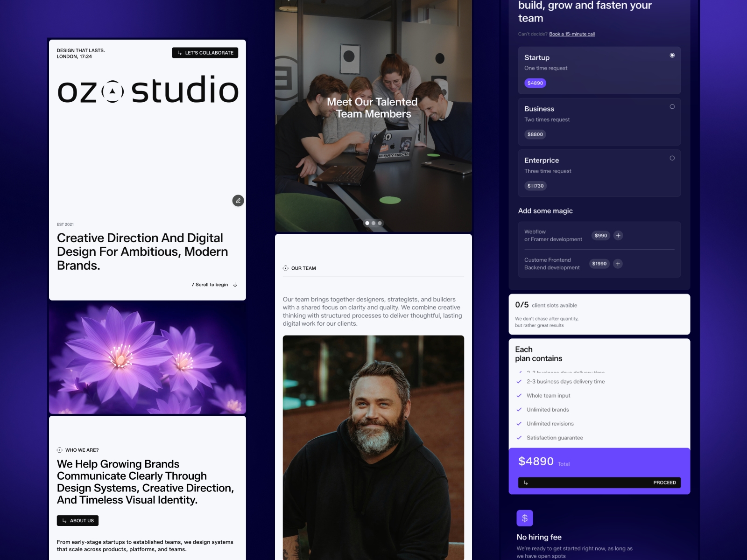Click the ozo studio circular logo mark
Viewport: 747px width, 560px height.
pyautogui.click(x=112, y=91)
